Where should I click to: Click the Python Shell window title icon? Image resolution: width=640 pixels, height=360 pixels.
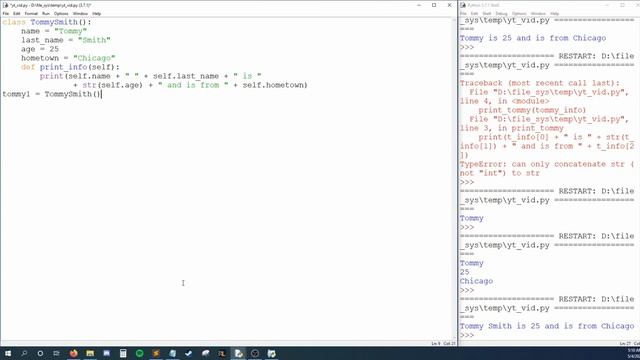[x=463, y=5]
